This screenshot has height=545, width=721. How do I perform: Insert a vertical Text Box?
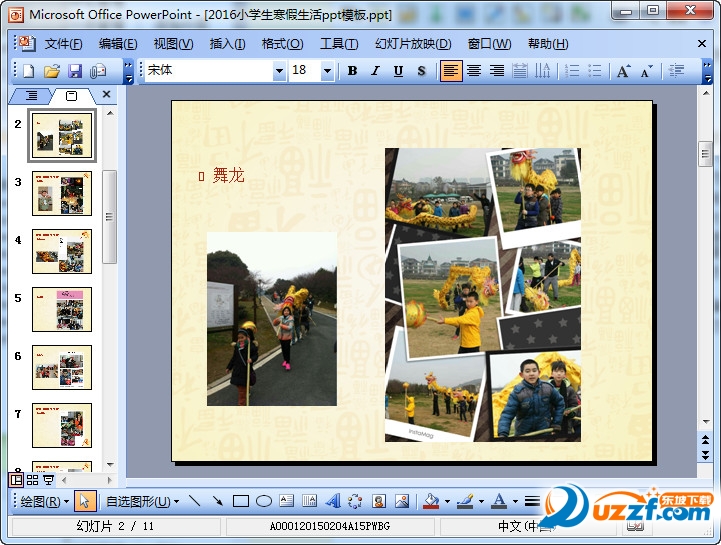pos(309,501)
